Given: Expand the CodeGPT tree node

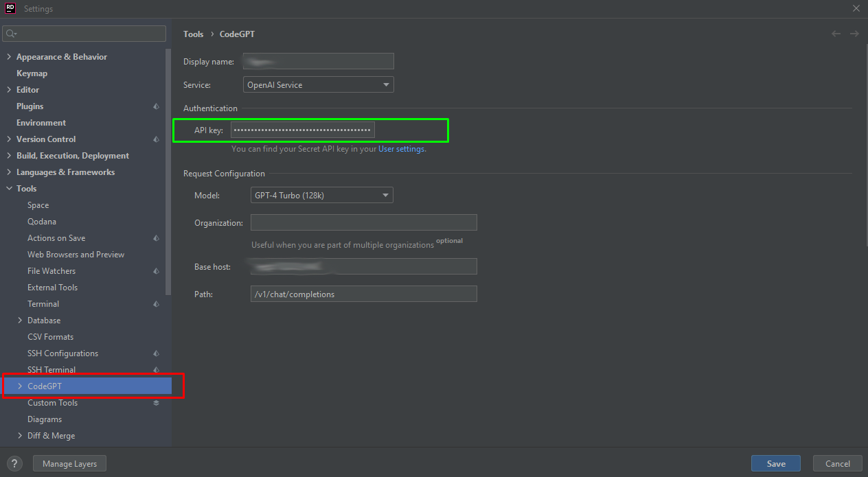Looking at the screenshot, I should [20, 386].
